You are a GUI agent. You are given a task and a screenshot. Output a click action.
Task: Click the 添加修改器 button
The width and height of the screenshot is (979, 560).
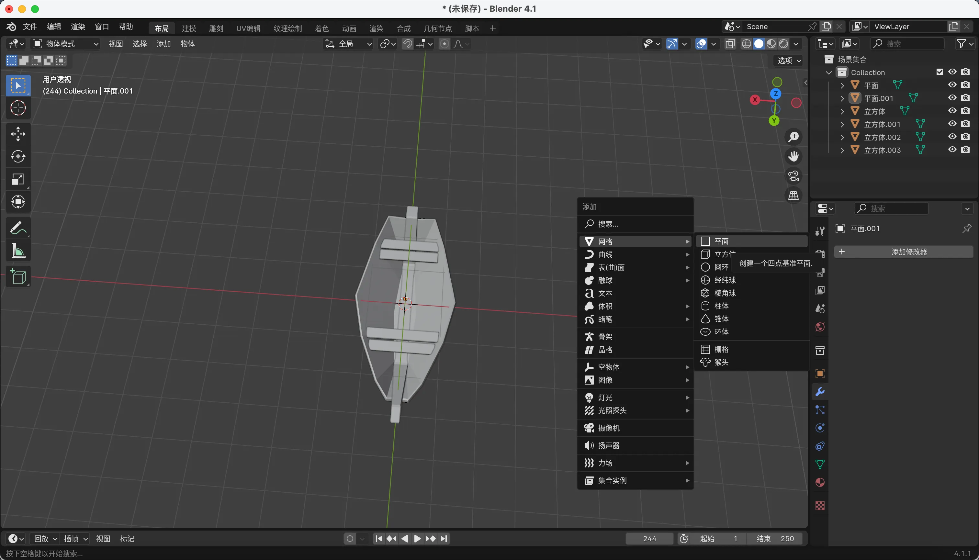pos(903,252)
